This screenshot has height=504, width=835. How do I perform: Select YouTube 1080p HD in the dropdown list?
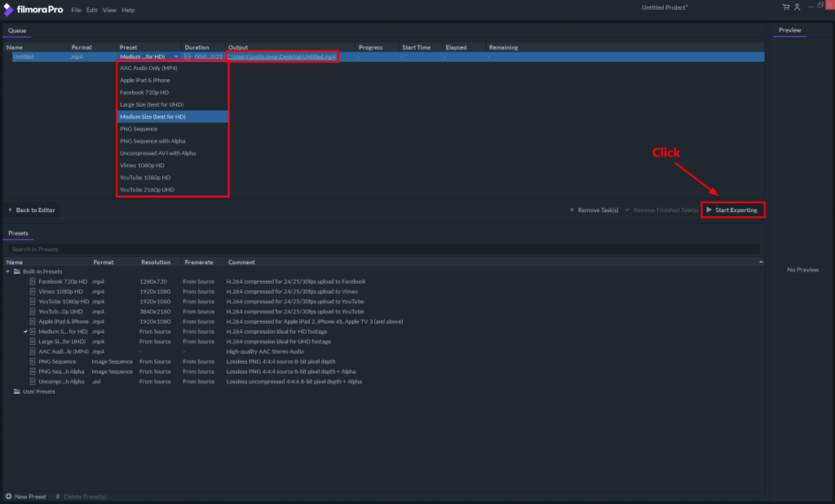click(x=173, y=178)
